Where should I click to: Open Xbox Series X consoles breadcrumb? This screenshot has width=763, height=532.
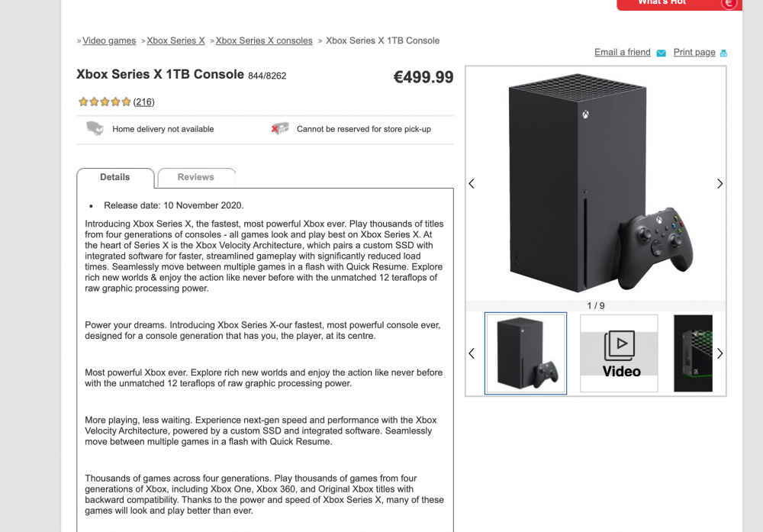264,40
